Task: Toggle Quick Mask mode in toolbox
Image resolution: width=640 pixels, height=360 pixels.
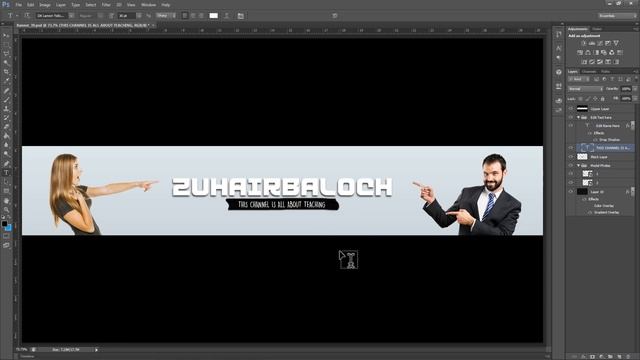Action: (x=6, y=236)
